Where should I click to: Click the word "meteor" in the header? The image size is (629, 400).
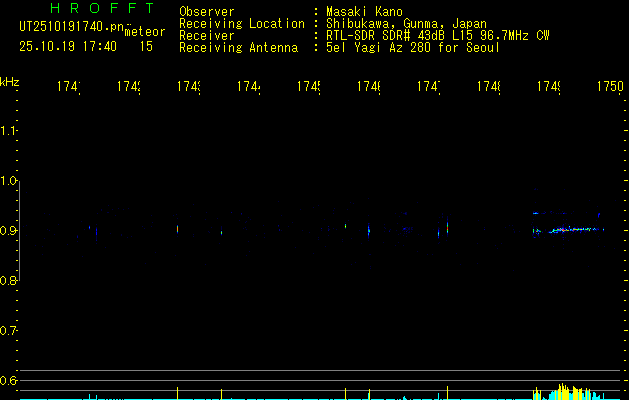[x=145, y=32]
